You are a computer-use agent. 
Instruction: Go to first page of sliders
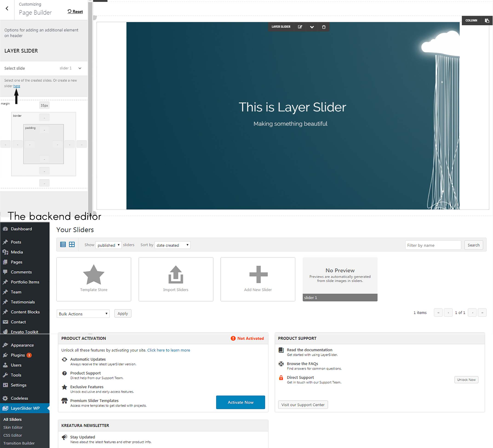click(438, 313)
